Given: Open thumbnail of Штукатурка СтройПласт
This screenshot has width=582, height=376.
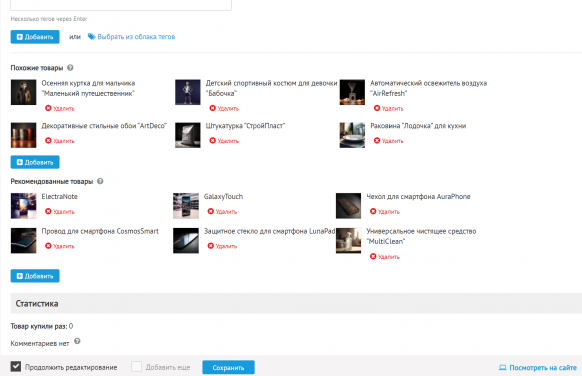Looking at the screenshot, I should tap(188, 135).
